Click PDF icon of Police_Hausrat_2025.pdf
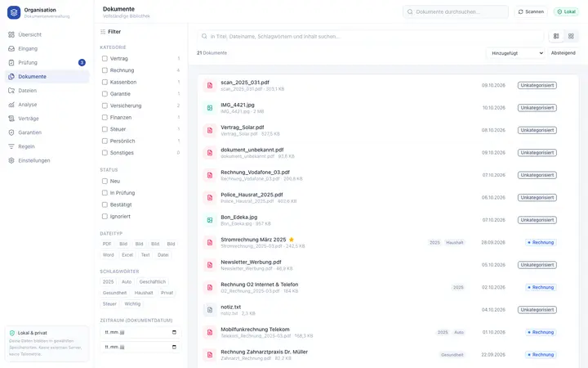 (210, 198)
